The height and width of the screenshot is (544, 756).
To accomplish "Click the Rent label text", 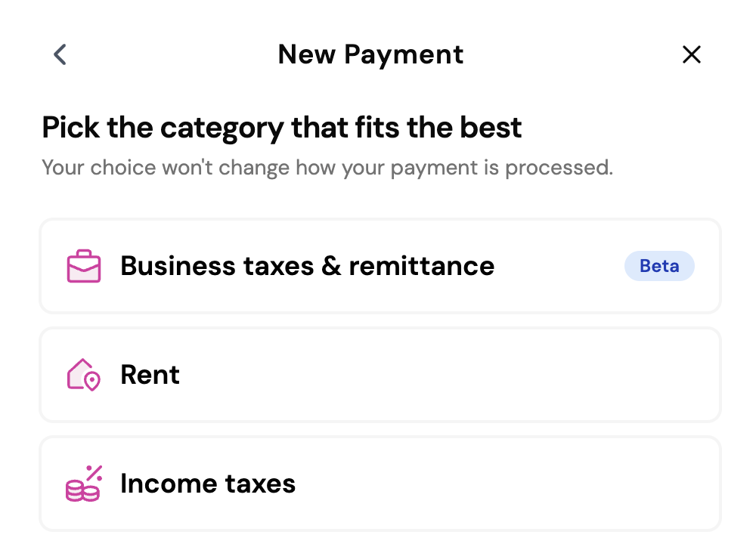I will tap(150, 374).
